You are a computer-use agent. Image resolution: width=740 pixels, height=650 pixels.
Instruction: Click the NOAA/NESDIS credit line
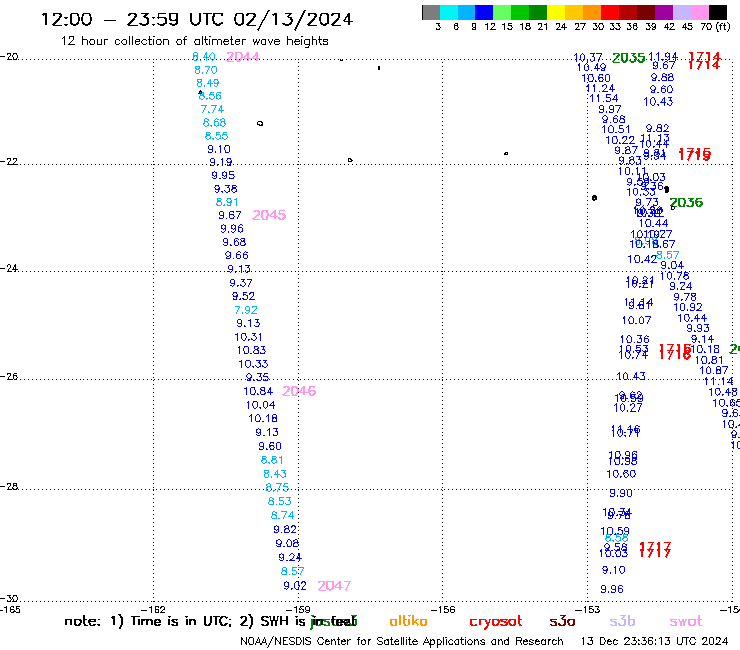tap(402, 642)
